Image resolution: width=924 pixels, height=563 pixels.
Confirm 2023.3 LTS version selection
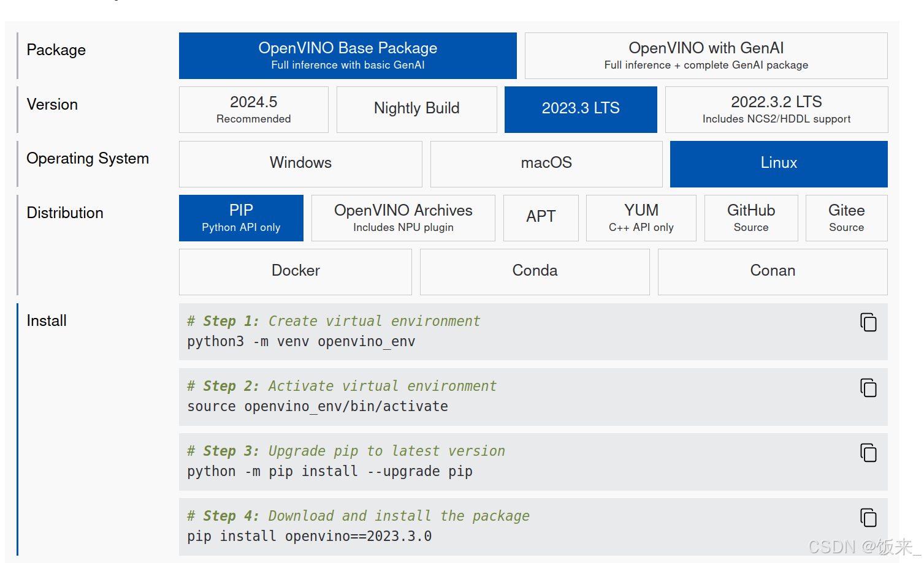580,109
